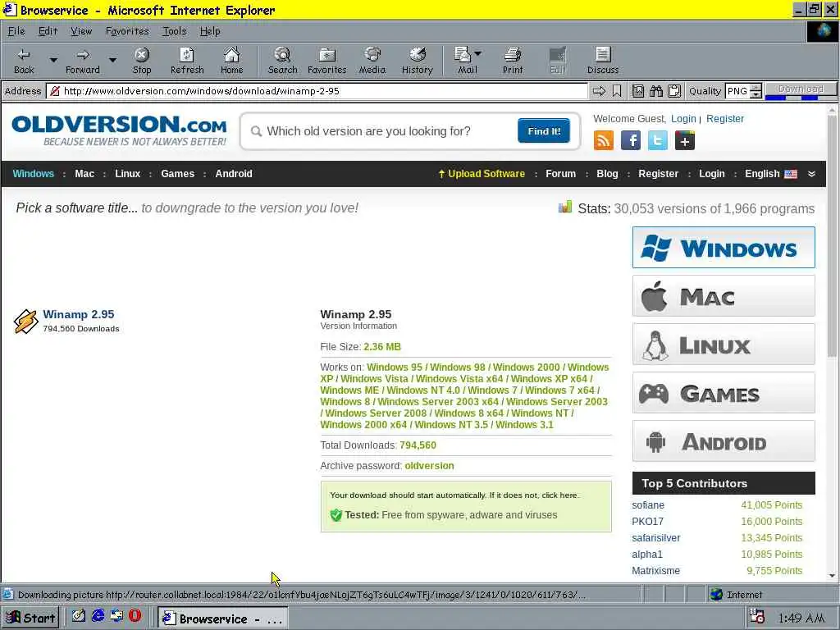Expand the double-chevron nav menu
The image size is (840, 630).
(811, 174)
